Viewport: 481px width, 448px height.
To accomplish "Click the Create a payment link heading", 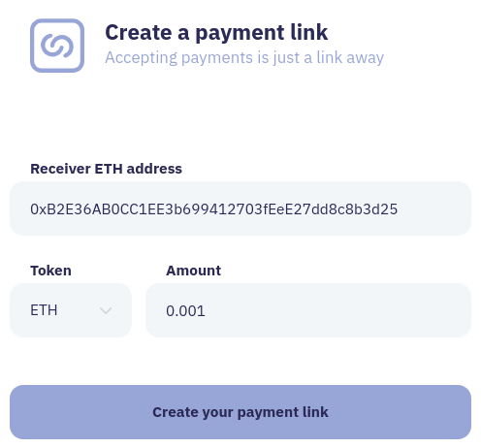I will click(x=216, y=32).
